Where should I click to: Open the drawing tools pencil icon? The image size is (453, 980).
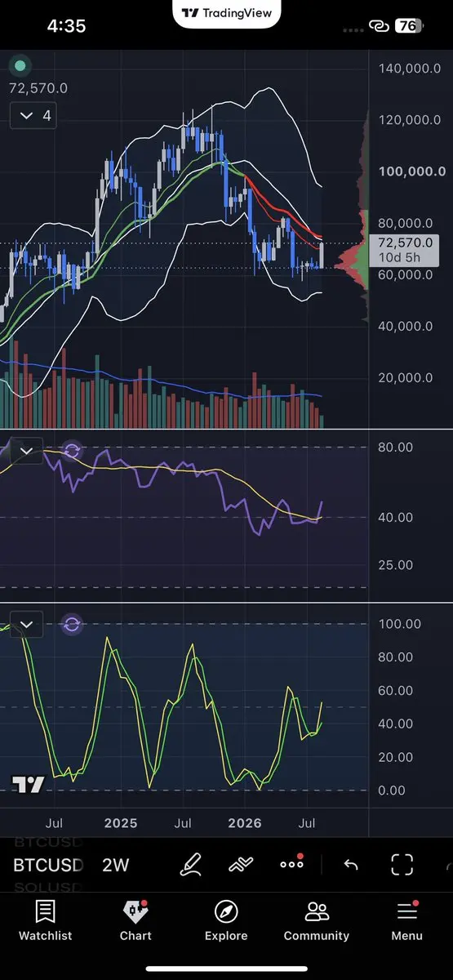pyautogui.click(x=191, y=865)
